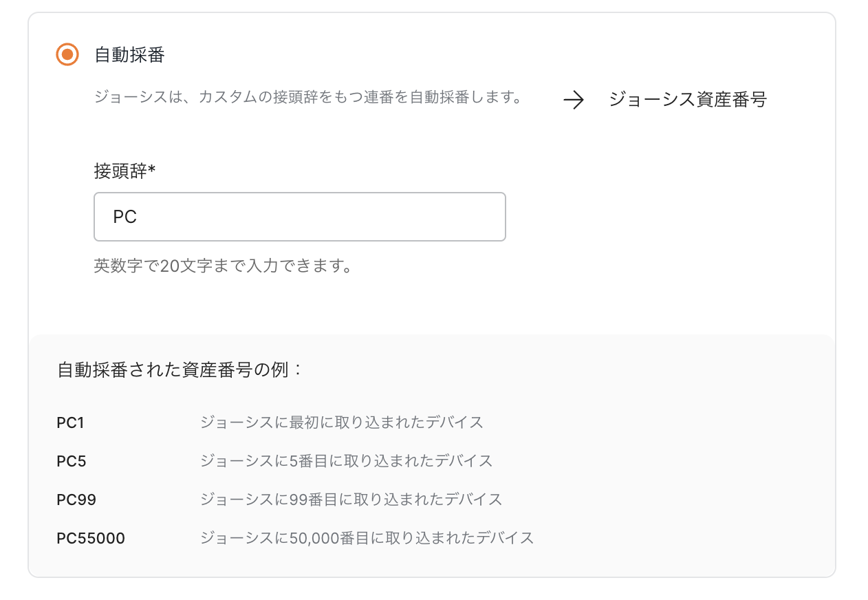Click the 50,000番目に取り込まれたデバイス description

point(367,537)
